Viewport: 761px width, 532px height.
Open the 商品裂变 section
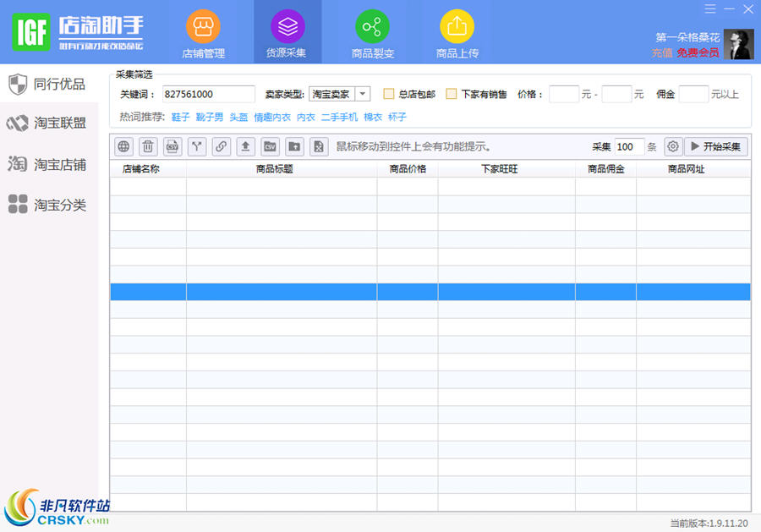point(372,34)
